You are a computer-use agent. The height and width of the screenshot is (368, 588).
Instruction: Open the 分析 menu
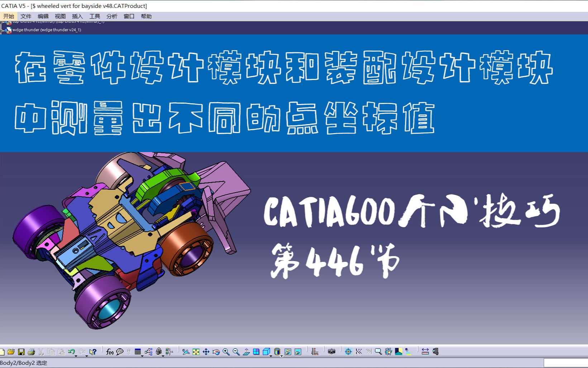112,16
